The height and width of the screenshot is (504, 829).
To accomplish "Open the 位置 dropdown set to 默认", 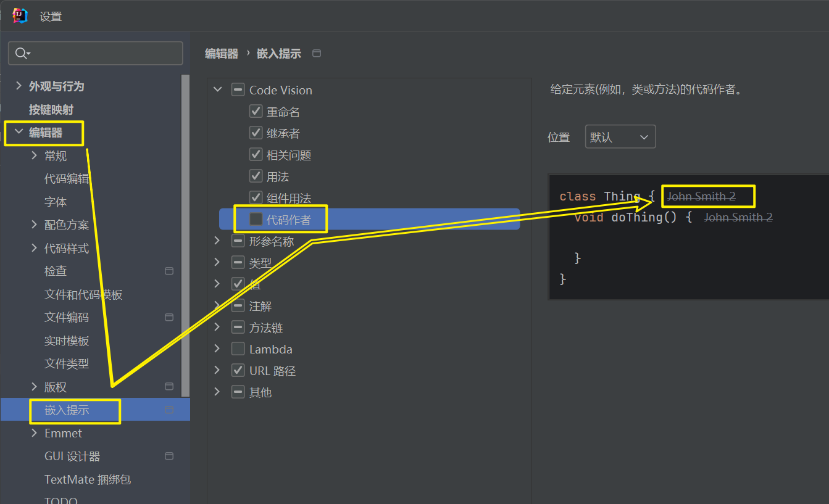I will (x=620, y=137).
